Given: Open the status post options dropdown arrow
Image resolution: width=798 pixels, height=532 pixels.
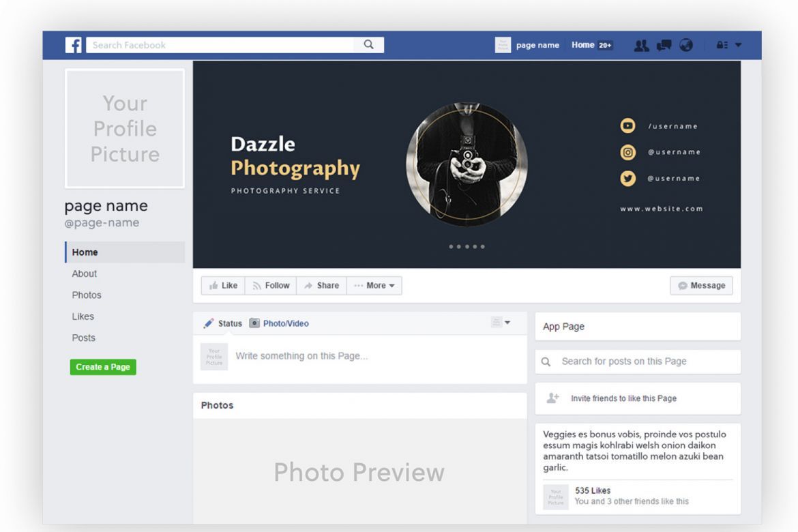Looking at the screenshot, I should coord(508,322).
